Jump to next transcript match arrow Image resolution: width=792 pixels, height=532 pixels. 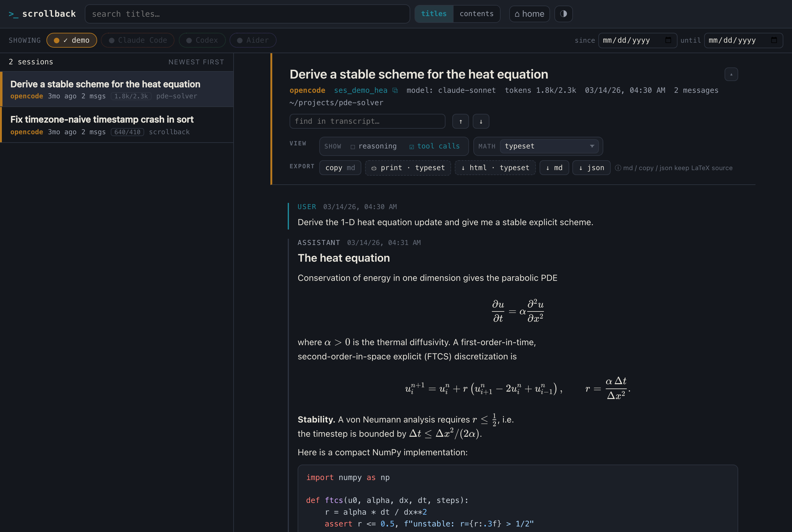click(481, 122)
